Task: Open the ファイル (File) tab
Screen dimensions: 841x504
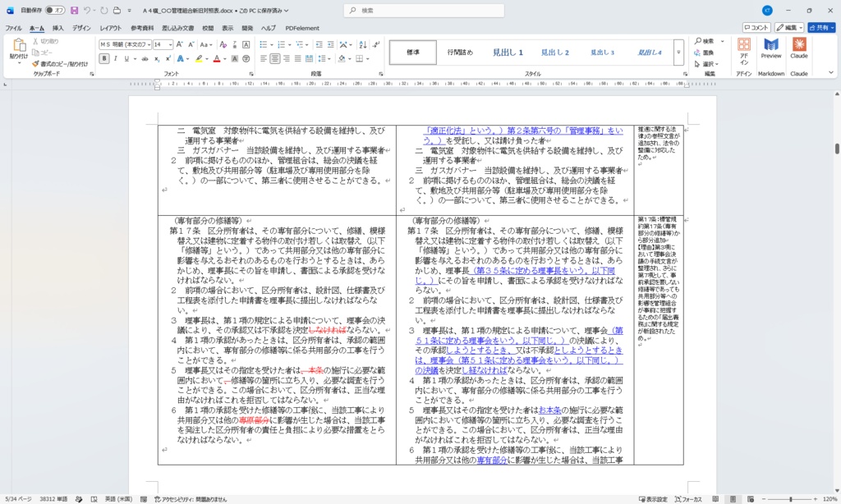Action: (x=13, y=28)
